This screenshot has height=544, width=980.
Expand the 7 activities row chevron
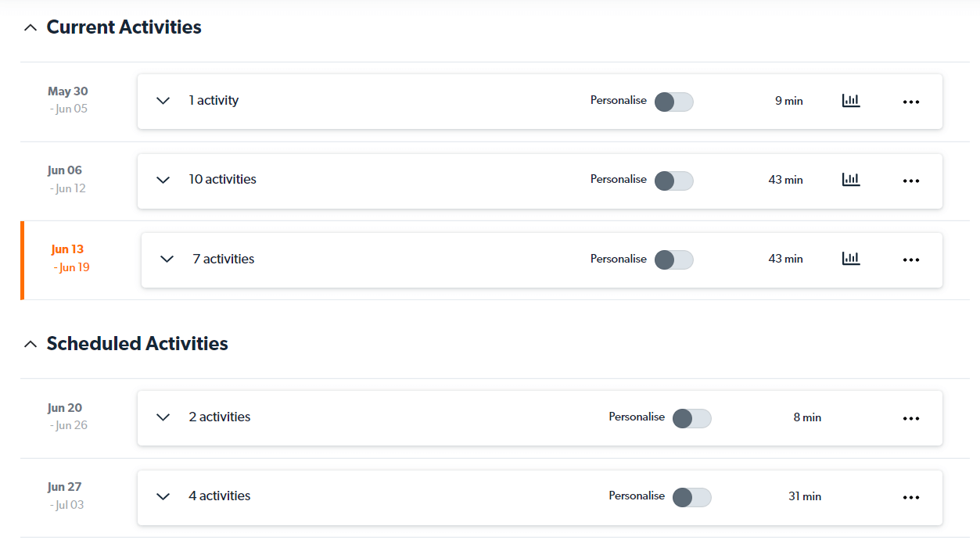[167, 259]
